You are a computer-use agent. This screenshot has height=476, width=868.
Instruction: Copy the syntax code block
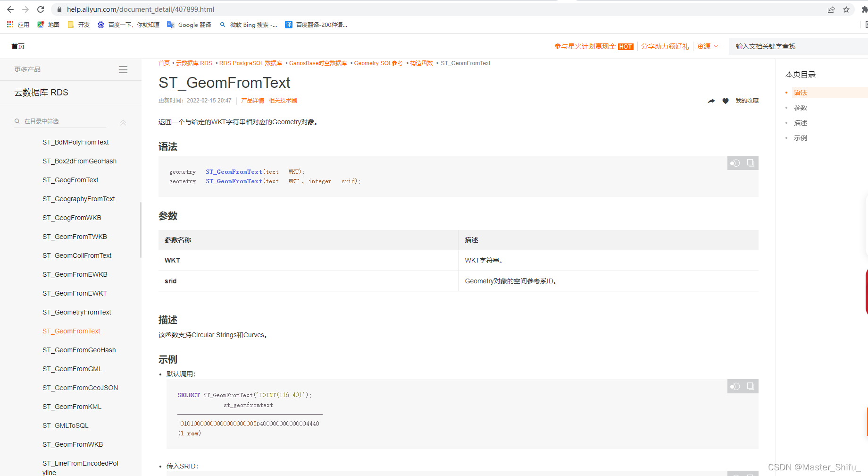point(751,163)
